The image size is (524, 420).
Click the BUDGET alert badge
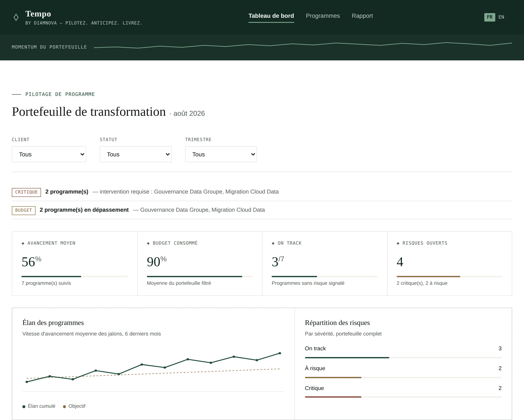pyautogui.click(x=24, y=210)
